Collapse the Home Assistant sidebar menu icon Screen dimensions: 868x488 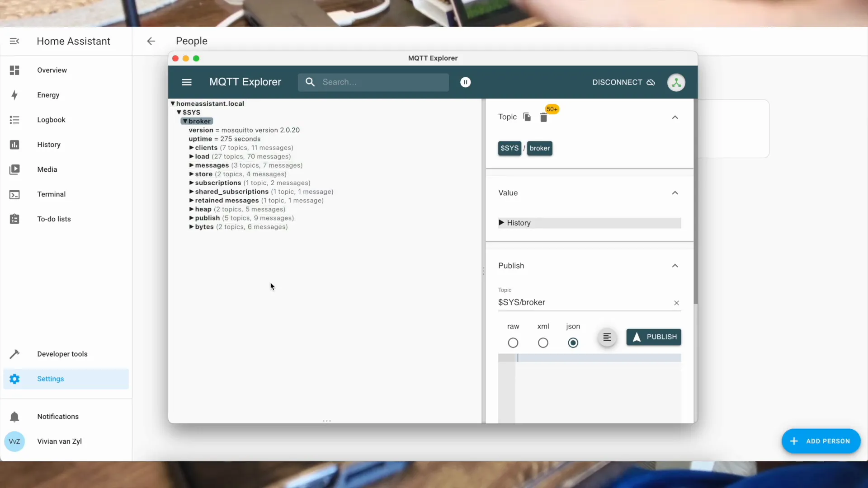click(x=14, y=41)
